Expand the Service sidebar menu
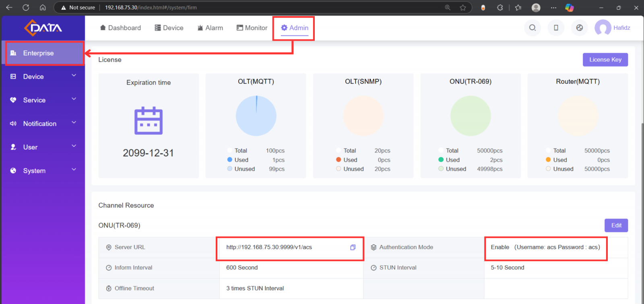This screenshot has width=644, height=304. 43,100
